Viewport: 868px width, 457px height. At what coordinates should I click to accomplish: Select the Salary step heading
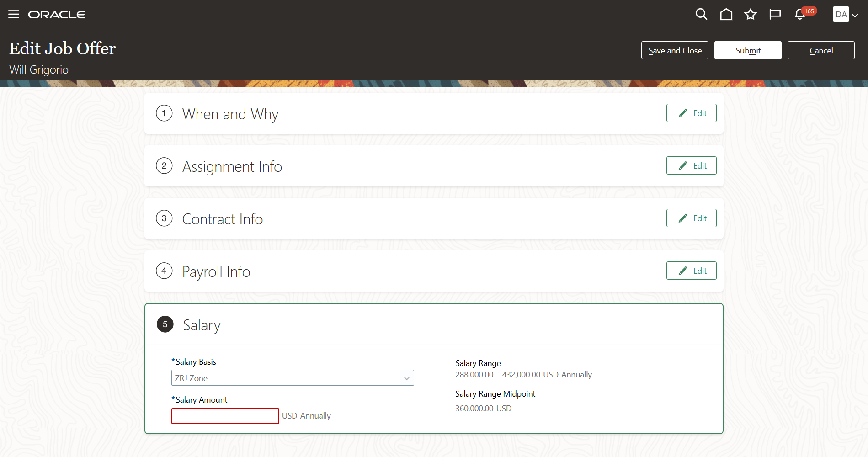pos(202,325)
